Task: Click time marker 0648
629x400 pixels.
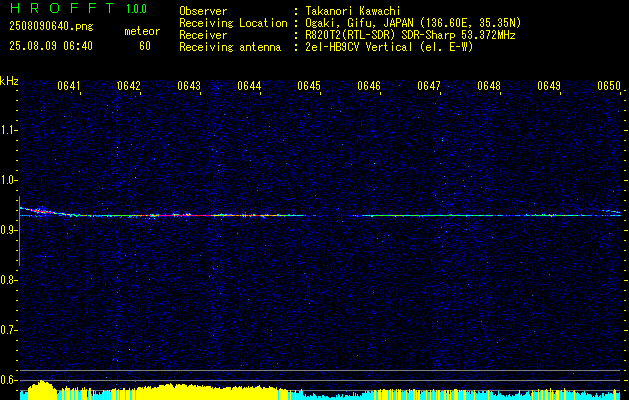Action: coord(489,86)
